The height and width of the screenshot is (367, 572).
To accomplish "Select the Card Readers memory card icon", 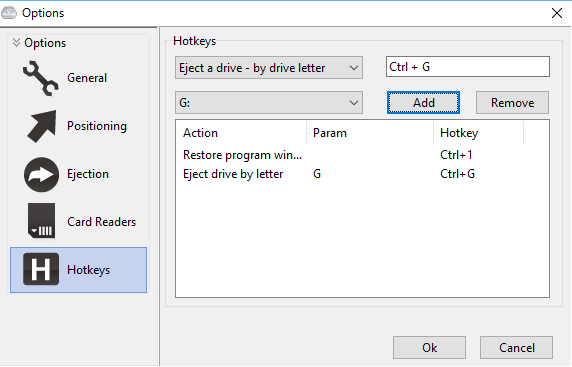I will click(41, 221).
